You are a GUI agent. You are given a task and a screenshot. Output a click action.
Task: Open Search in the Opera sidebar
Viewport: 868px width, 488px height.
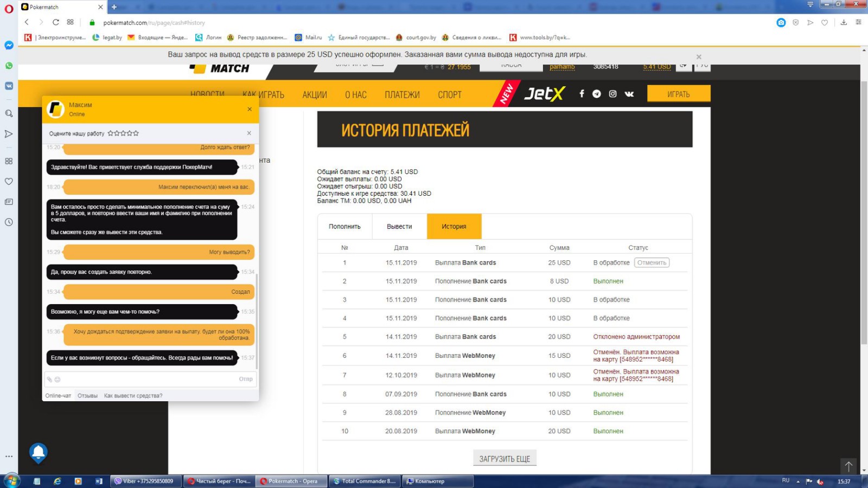9,113
